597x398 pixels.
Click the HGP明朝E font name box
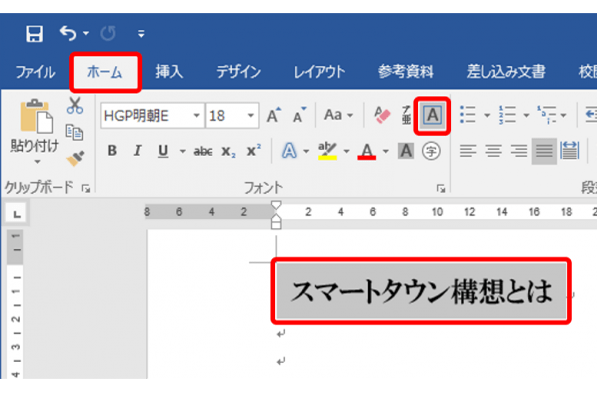point(146,115)
